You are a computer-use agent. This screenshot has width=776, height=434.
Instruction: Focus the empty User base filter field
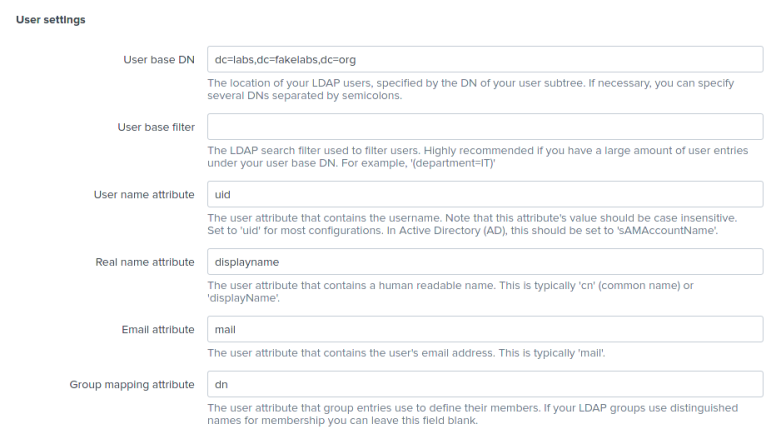[484, 127]
